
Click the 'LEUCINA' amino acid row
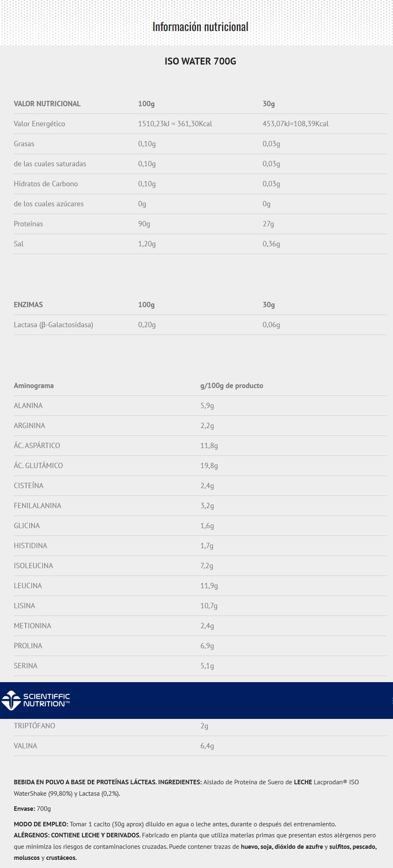pos(28,586)
